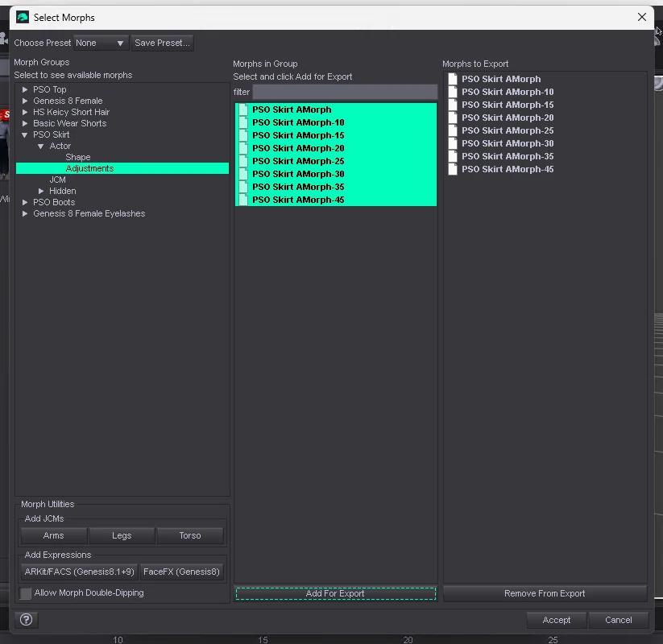Add Arms JCMs
Image resolution: width=663 pixels, height=644 pixels.
[54, 535]
